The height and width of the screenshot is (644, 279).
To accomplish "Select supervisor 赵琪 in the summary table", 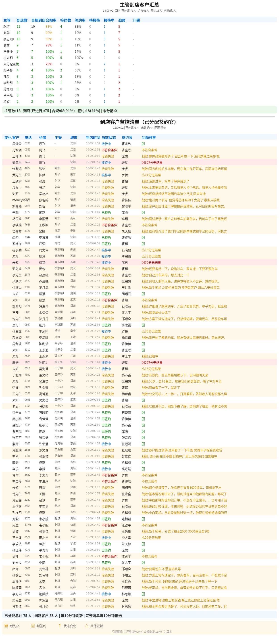I will (x=6, y=27).
